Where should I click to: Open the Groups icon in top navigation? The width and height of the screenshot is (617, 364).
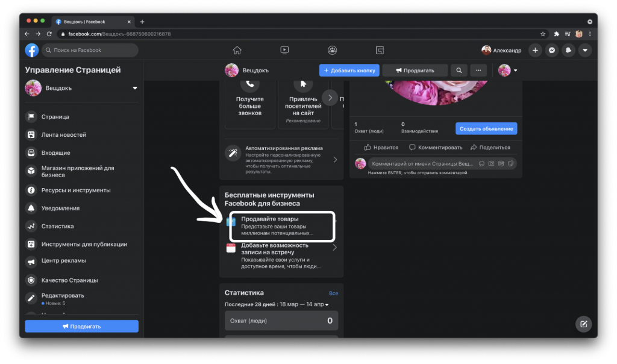332,50
